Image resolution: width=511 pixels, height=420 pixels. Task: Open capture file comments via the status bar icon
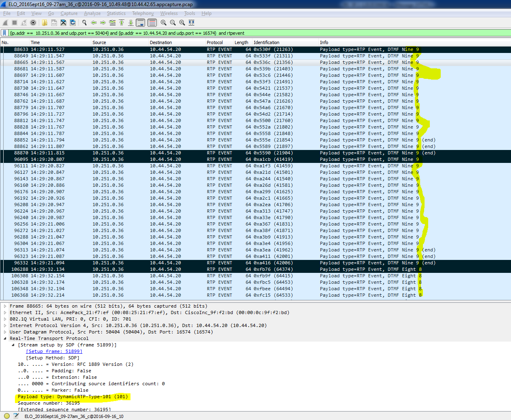(16, 416)
